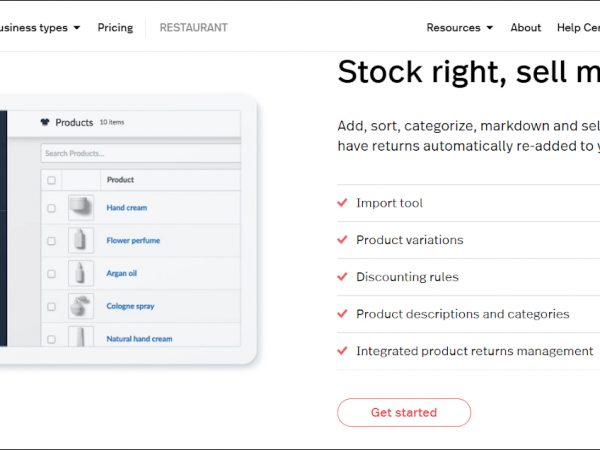Click the Products icon in panel header
This screenshot has width=600, height=450.
[45, 123]
